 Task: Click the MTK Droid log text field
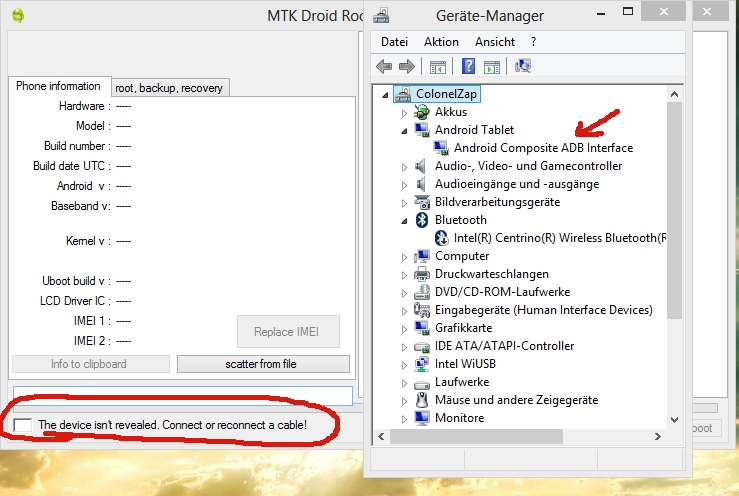(183, 396)
